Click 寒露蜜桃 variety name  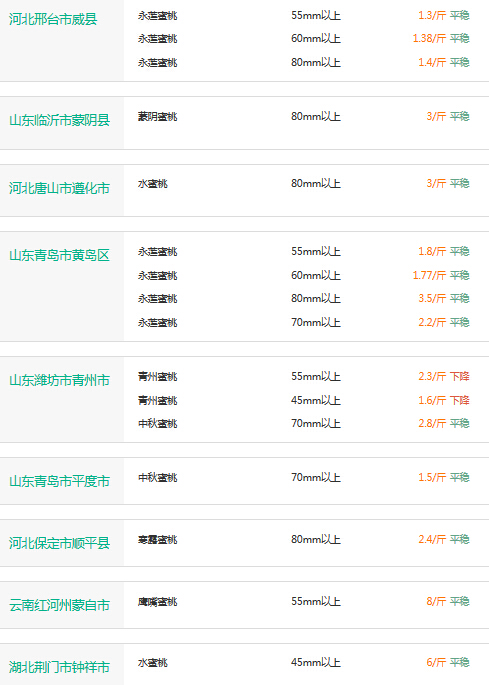pos(157,540)
